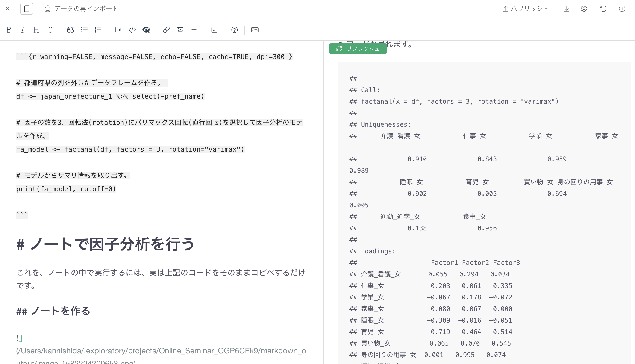The width and height of the screenshot is (635, 364).
Task: Click the '家事_女' loadings row
Action: [x=431, y=309]
